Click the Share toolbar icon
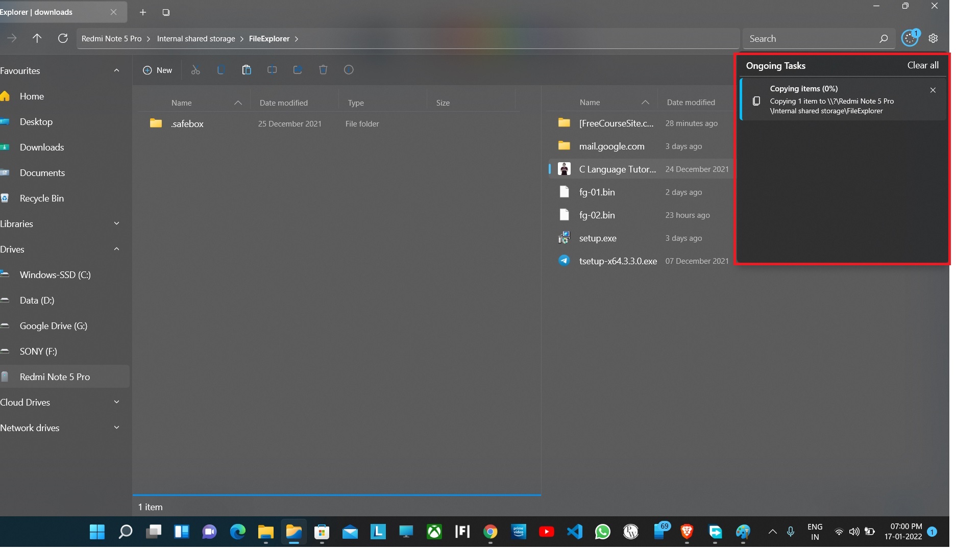This screenshot has width=980, height=551. click(298, 70)
